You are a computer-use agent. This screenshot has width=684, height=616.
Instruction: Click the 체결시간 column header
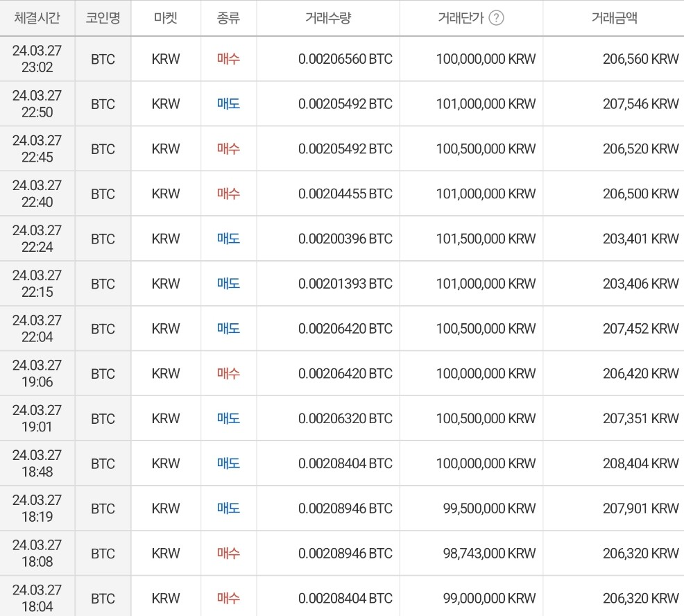(37, 18)
